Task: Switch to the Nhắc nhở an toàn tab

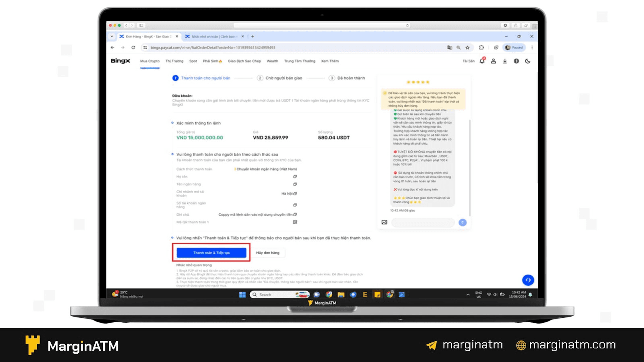Action: [x=214, y=36]
